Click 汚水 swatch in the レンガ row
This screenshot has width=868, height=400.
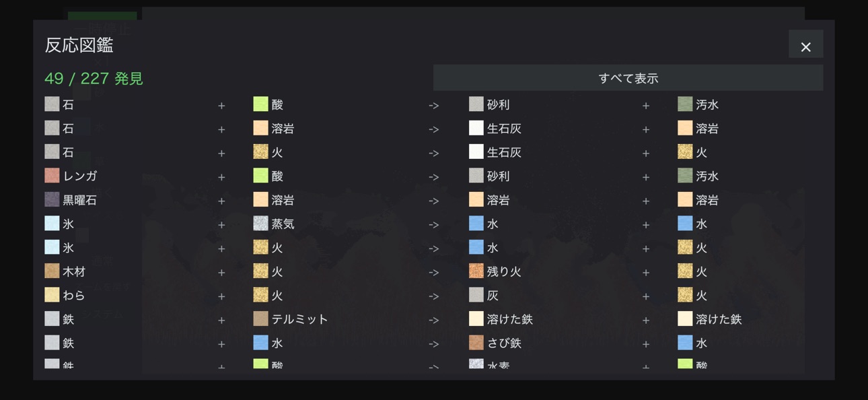coord(684,176)
